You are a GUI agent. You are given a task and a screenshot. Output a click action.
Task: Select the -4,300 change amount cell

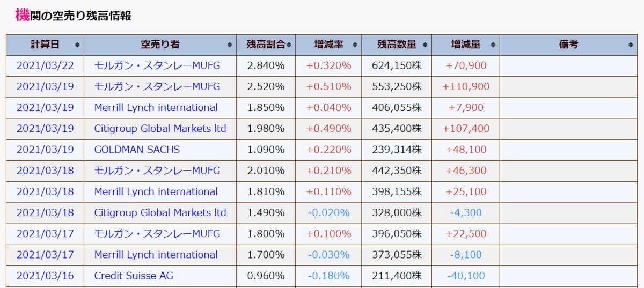pyautogui.click(x=466, y=212)
